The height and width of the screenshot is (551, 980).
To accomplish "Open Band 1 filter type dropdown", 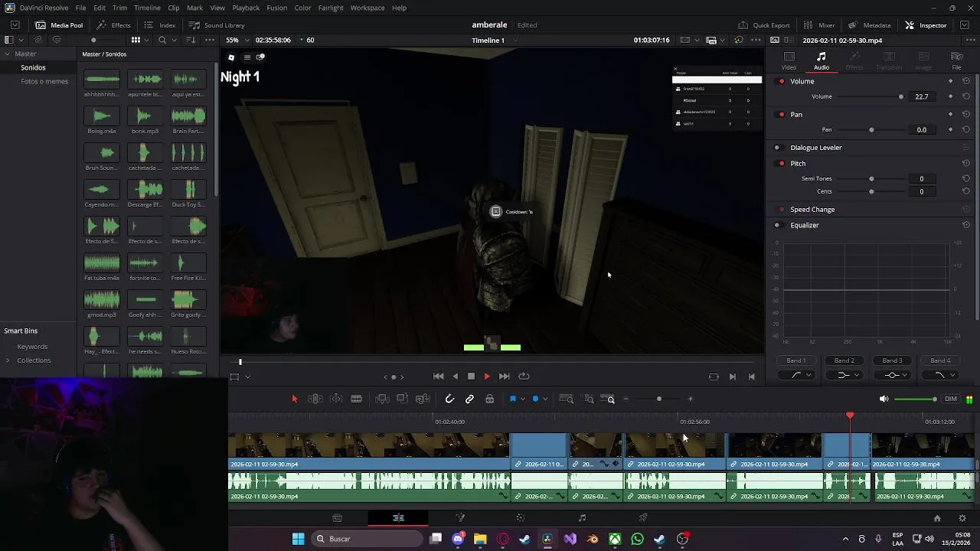I will click(796, 375).
